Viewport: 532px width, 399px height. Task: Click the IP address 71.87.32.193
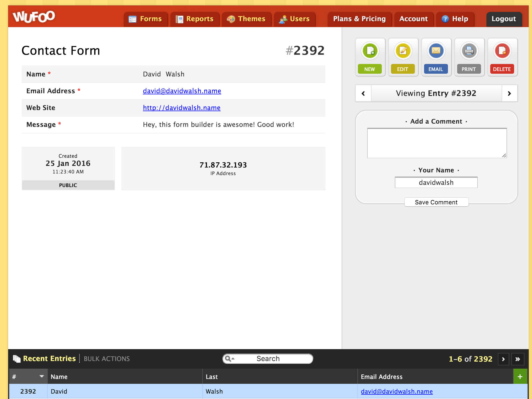223,165
